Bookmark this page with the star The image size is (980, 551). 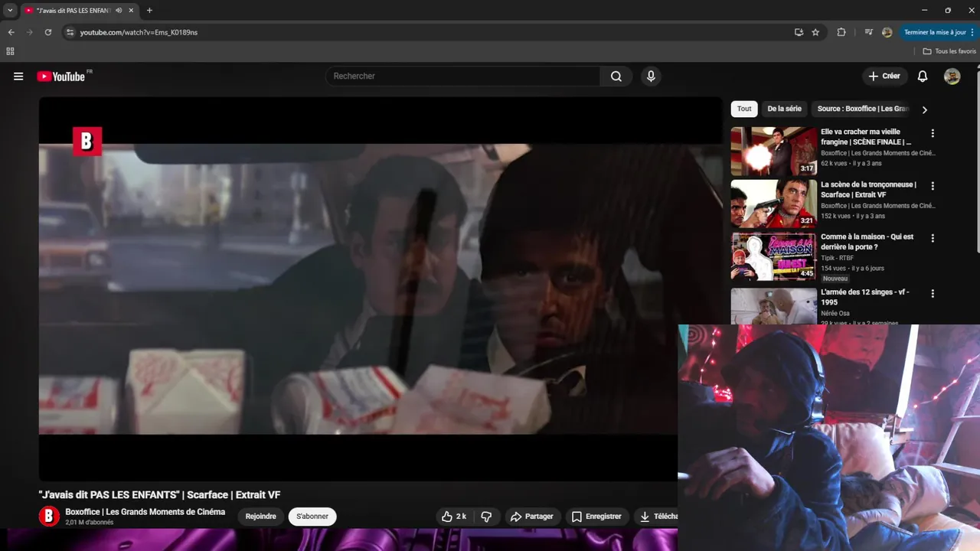point(815,32)
